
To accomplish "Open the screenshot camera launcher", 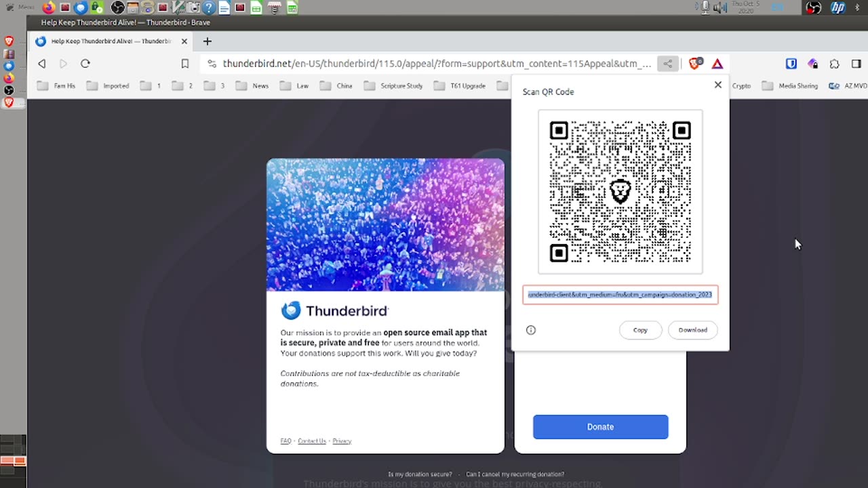I will (194, 8).
